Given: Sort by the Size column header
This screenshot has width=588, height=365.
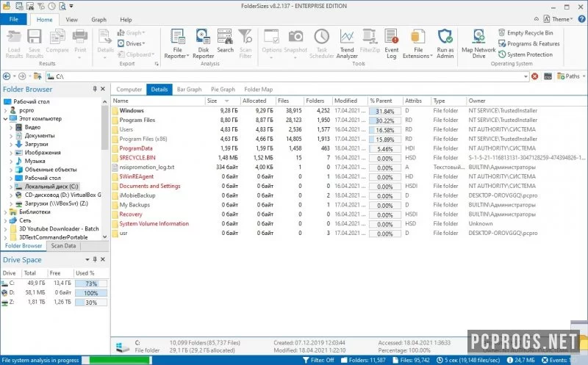Looking at the screenshot, I should pos(223,101).
